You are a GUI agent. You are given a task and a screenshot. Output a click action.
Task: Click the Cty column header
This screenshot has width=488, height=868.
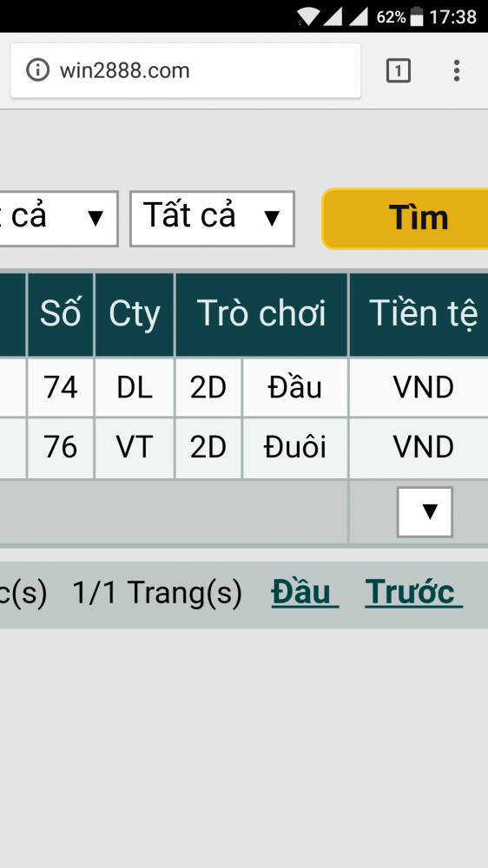point(135,314)
